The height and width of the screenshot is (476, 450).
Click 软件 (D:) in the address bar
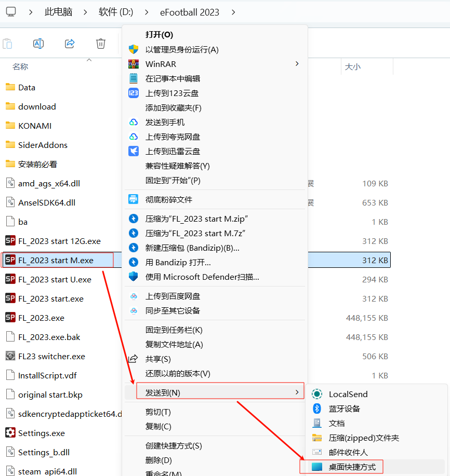116,12
